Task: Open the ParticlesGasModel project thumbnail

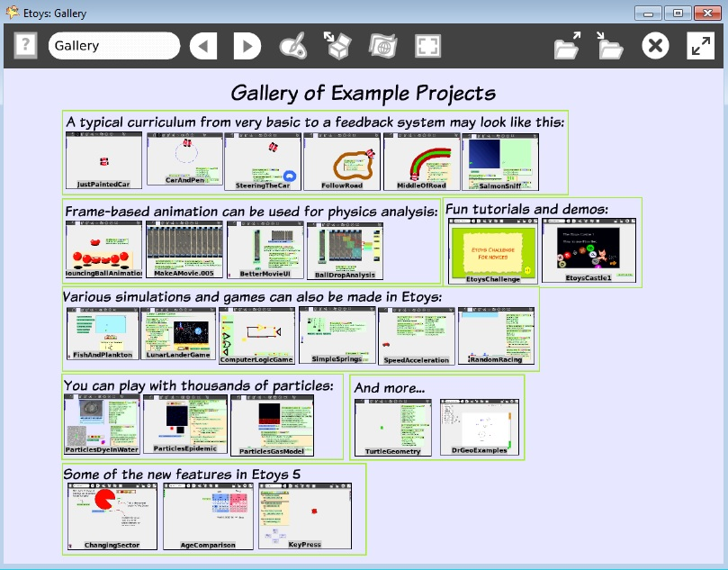Action: point(272,426)
